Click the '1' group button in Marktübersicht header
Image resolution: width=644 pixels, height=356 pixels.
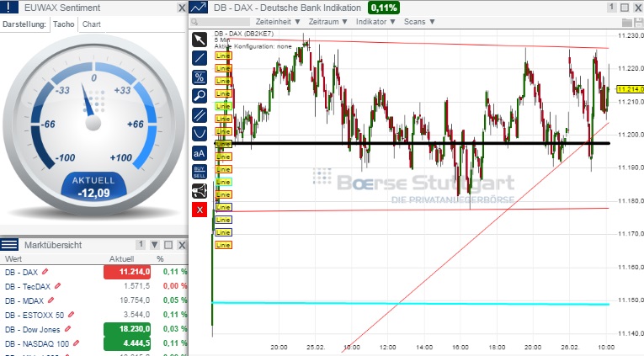(x=141, y=245)
